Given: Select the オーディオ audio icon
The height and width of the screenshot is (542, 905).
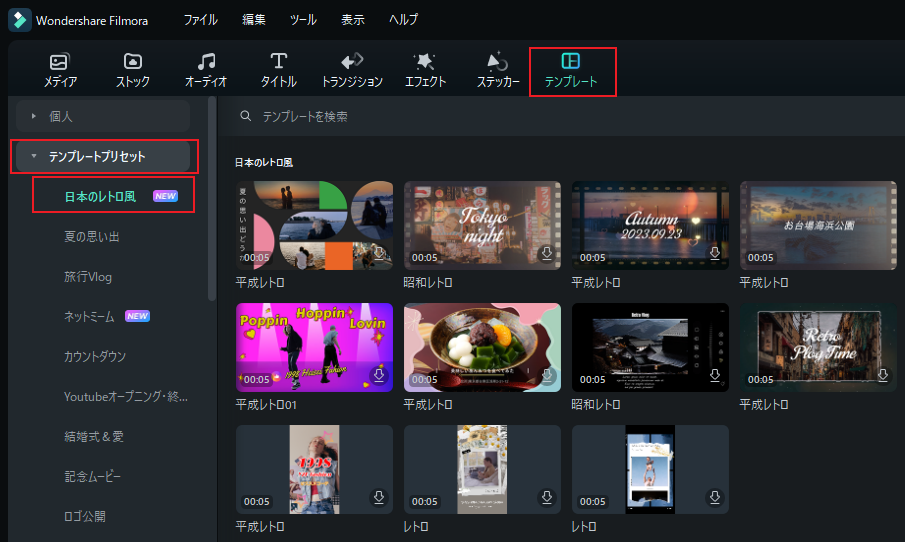Looking at the screenshot, I should coord(206,62).
